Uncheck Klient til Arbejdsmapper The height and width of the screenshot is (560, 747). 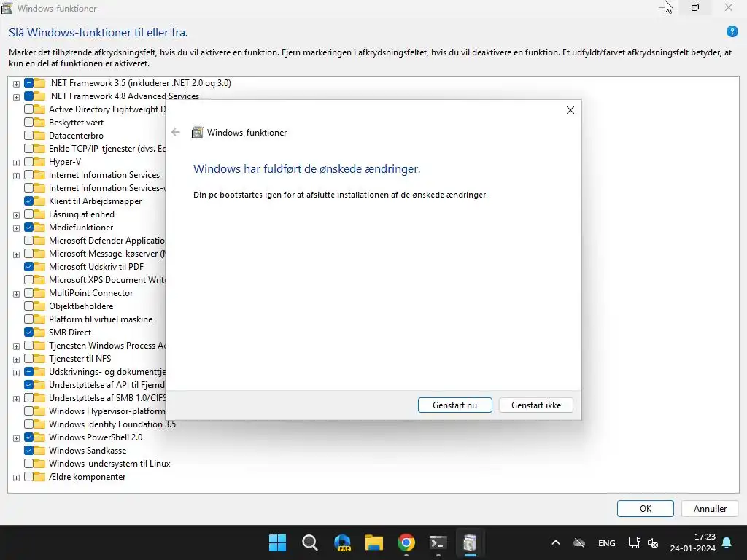tap(28, 201)
